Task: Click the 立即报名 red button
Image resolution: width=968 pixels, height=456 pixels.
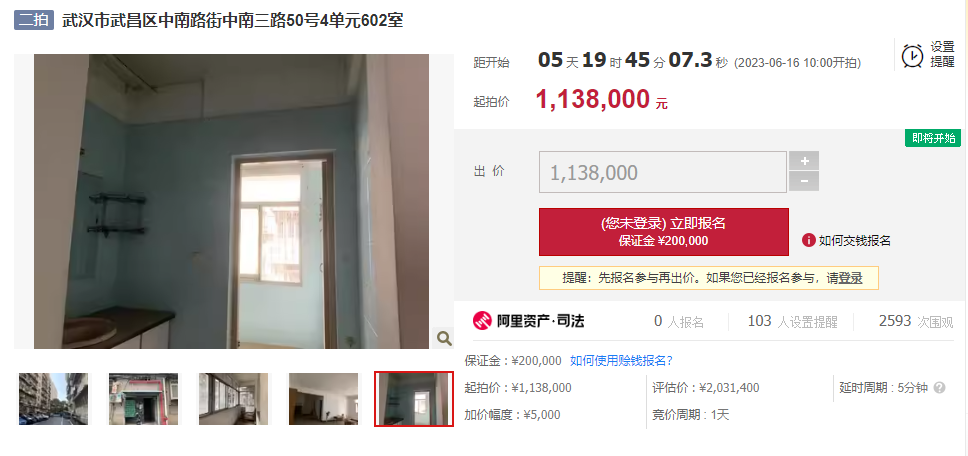Action: coord(664,232)
